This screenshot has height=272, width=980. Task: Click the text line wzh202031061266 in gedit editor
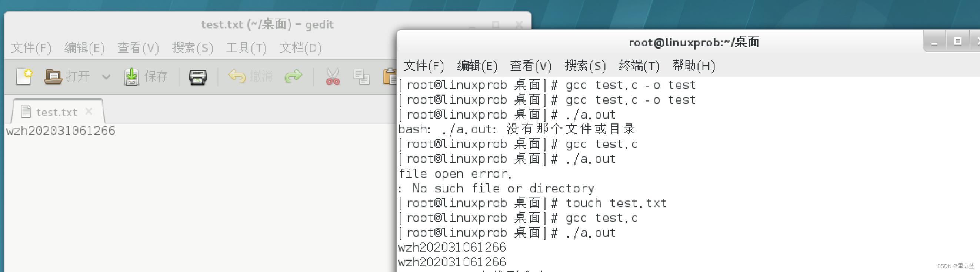60,131
